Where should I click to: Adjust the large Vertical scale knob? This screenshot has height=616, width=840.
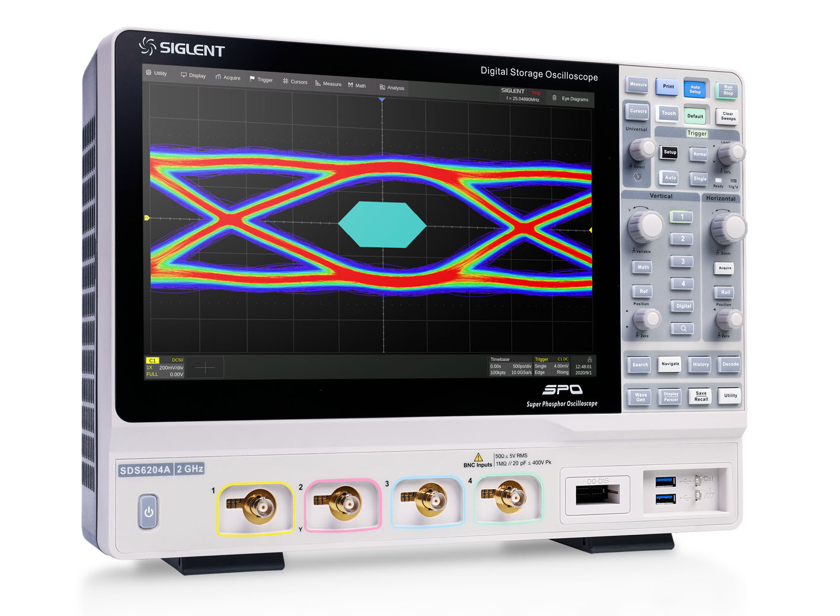(646, 226)
